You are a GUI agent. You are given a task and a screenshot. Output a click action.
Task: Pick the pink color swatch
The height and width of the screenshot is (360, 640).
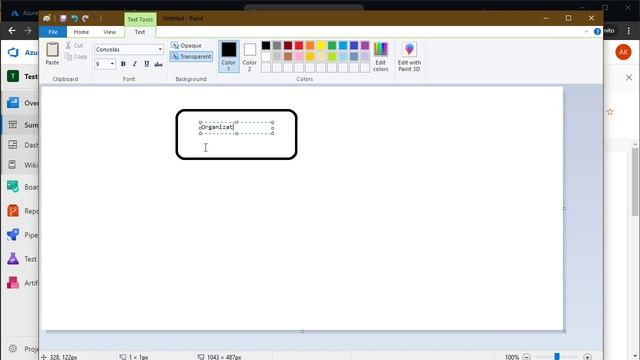(x=299, y=56)
